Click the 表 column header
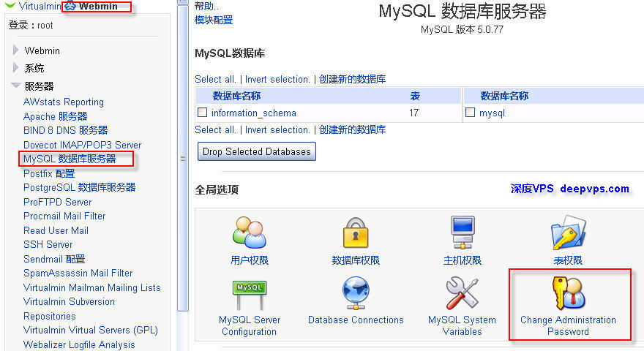This screenshot has height=351, width=644. 415,96
